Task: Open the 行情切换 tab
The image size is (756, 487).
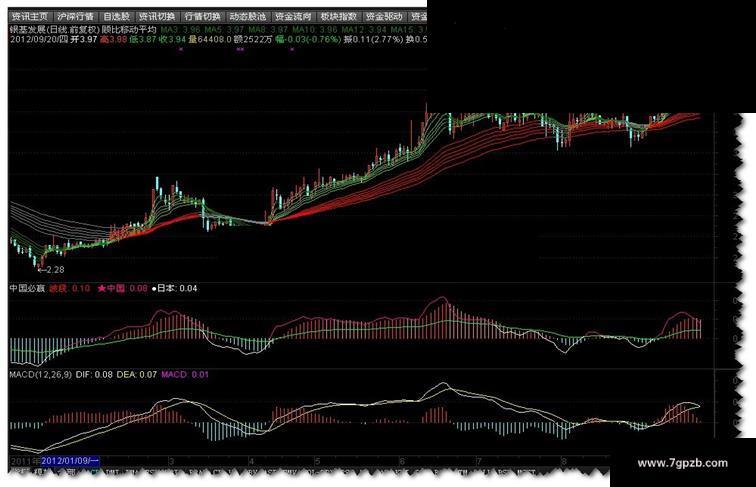Action: (x=202, y=16)
